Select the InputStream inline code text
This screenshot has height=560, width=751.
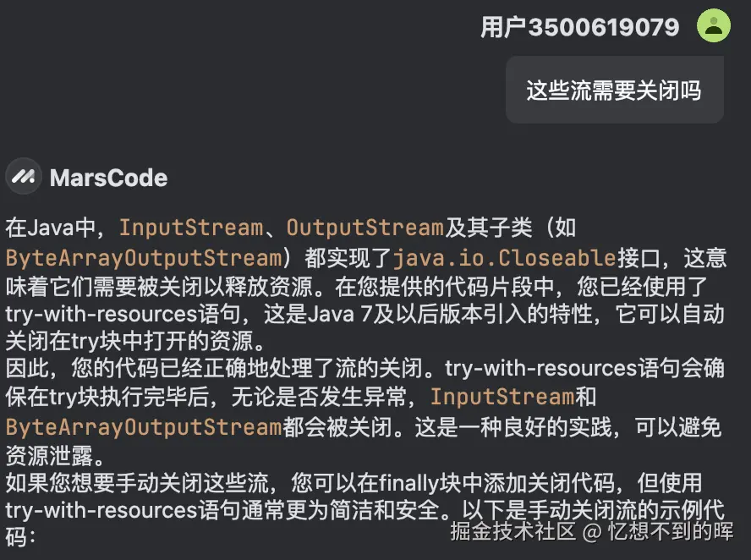click(x=191, y=227)
